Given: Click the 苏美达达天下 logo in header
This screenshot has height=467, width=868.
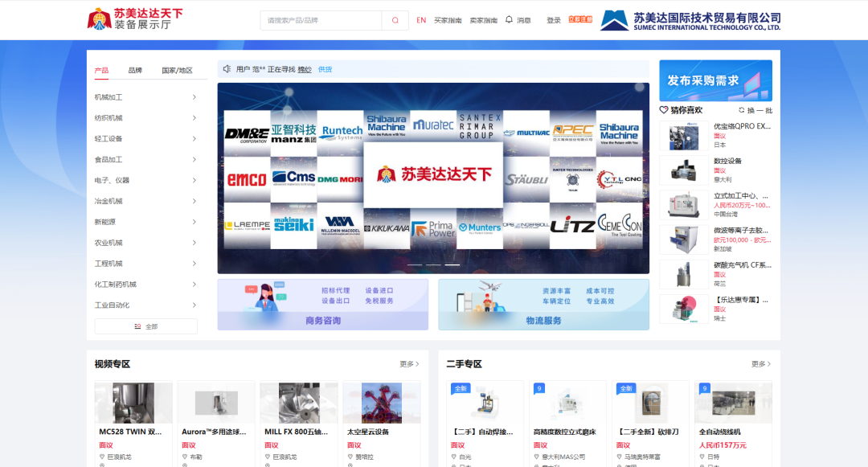Looking at the screenshot, I should (x=134, y=18).
